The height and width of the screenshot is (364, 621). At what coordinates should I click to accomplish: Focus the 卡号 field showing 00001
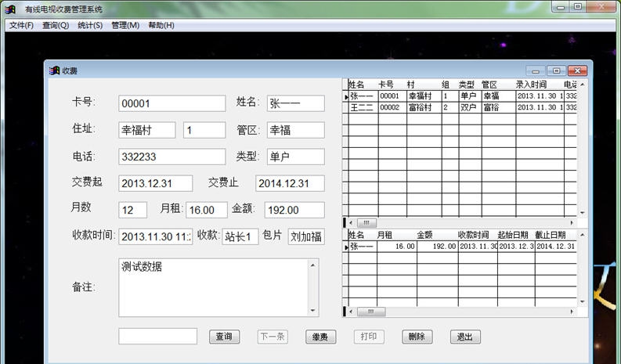[x=171, y=103]
